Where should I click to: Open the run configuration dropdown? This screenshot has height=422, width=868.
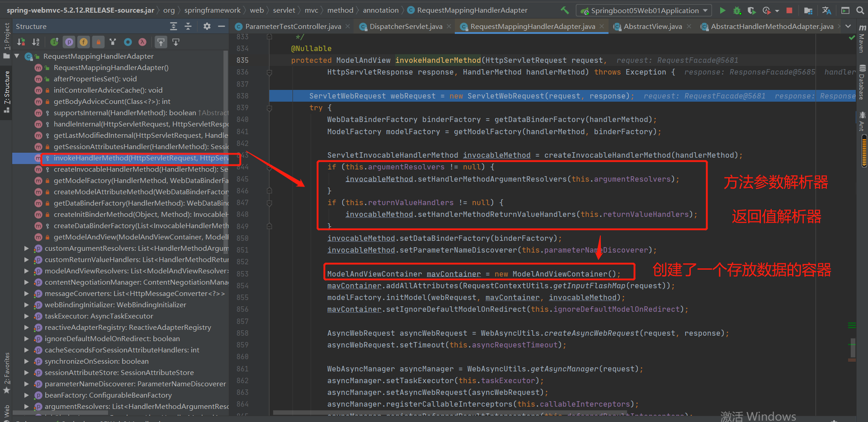pos(644,10)
